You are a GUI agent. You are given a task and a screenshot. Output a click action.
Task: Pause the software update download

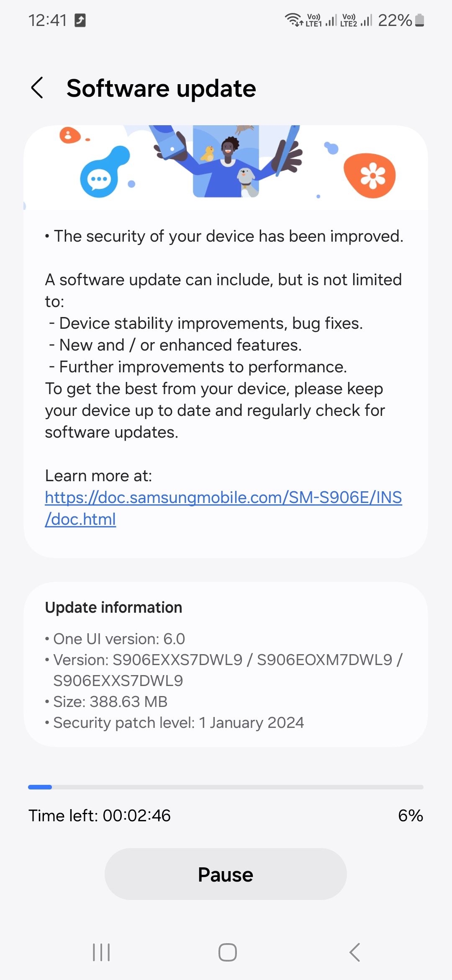tap(226, 874)
